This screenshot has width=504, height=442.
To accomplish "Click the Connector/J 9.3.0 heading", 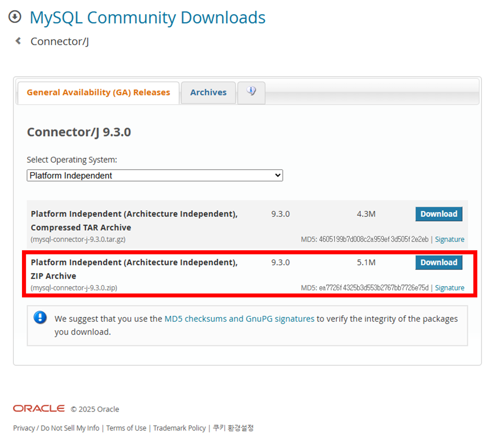I will (x=79, y=132).
